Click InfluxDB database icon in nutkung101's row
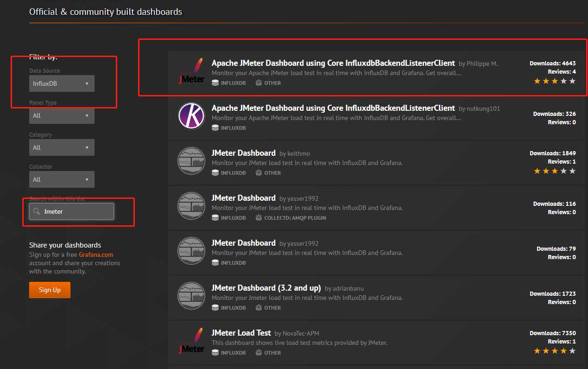 click(x=215, y=128)
